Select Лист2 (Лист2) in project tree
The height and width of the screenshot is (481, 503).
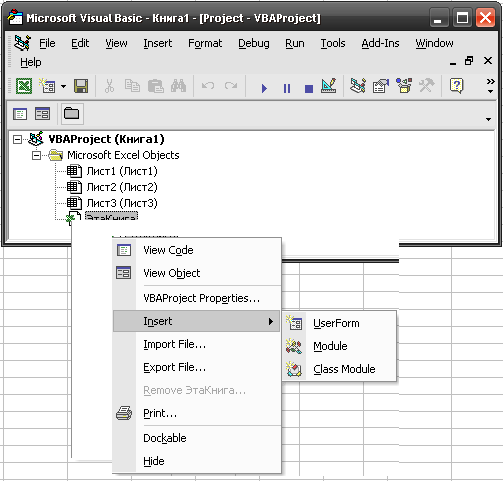click(122, 187)
